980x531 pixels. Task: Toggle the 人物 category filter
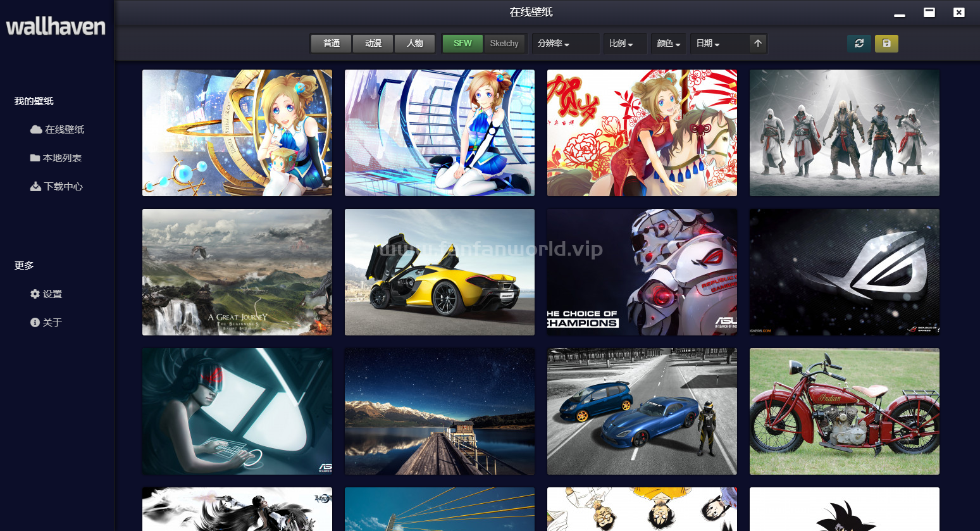point(415,43)
